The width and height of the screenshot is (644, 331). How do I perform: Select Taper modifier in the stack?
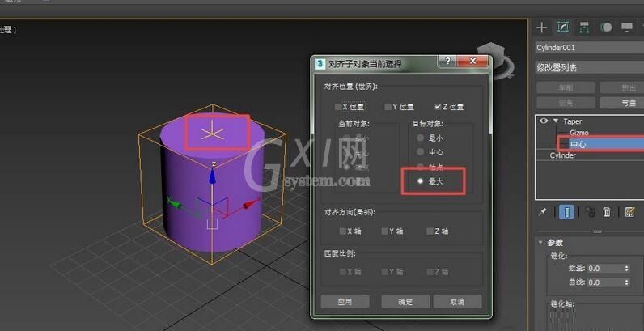tap(573, 121)
